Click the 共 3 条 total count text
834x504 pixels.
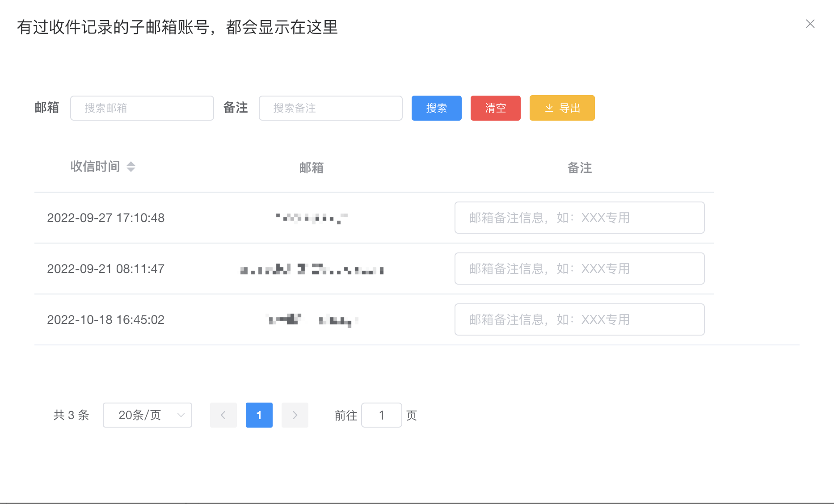72,415
